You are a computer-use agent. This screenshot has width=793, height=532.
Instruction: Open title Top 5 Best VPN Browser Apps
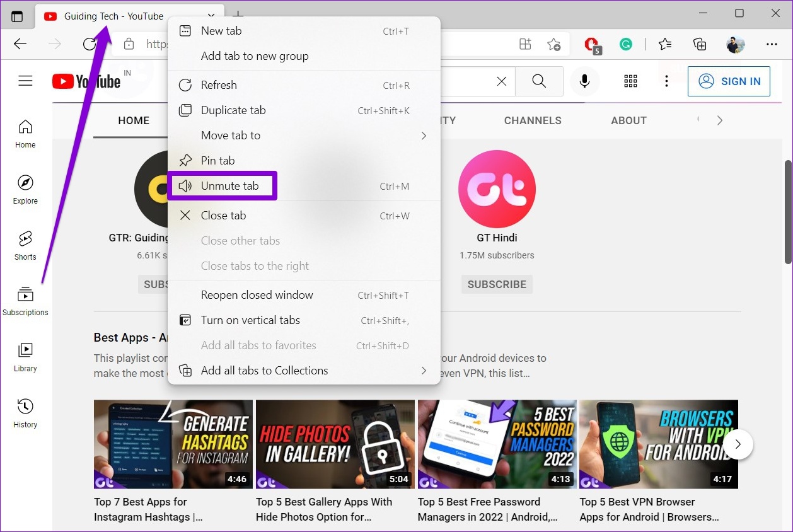coord(649,509)
